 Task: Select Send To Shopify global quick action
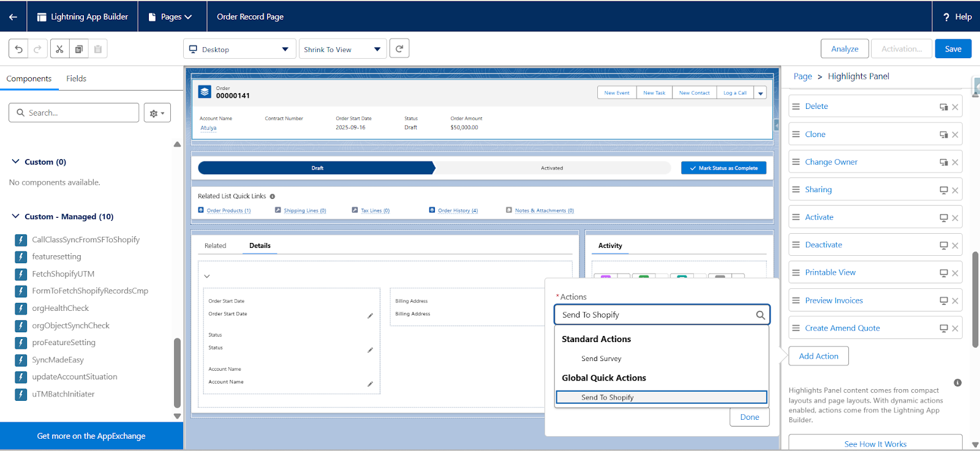tap(661, 397)
